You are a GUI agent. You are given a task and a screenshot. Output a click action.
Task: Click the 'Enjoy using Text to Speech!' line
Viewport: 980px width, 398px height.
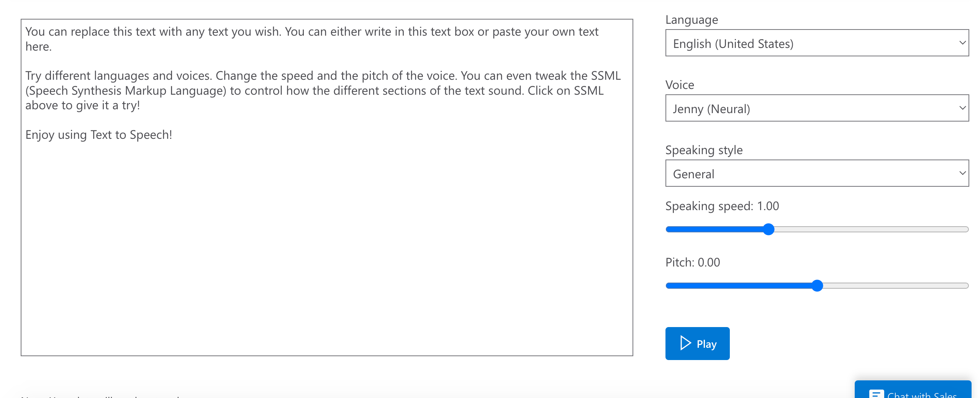click(99, 135)
